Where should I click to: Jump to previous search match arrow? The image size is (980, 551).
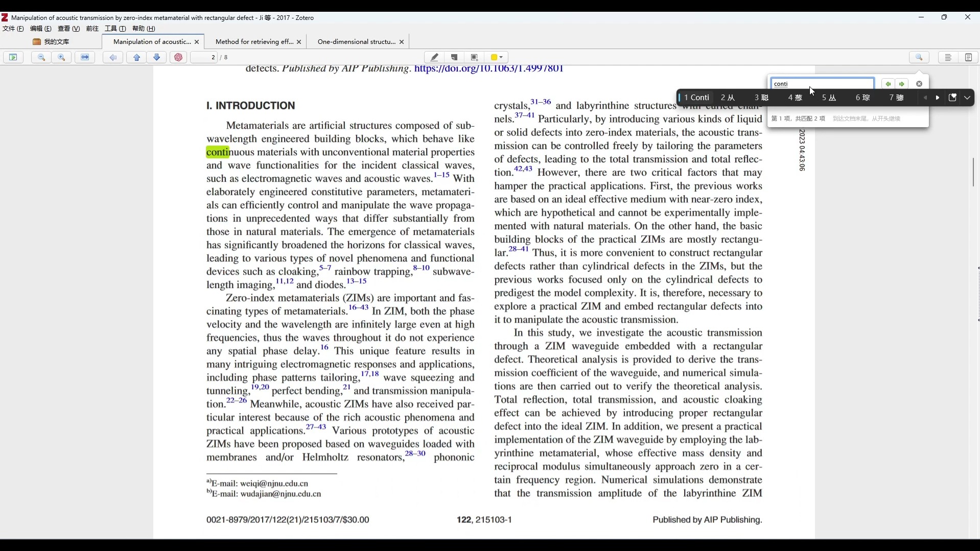tap(888, 84)
